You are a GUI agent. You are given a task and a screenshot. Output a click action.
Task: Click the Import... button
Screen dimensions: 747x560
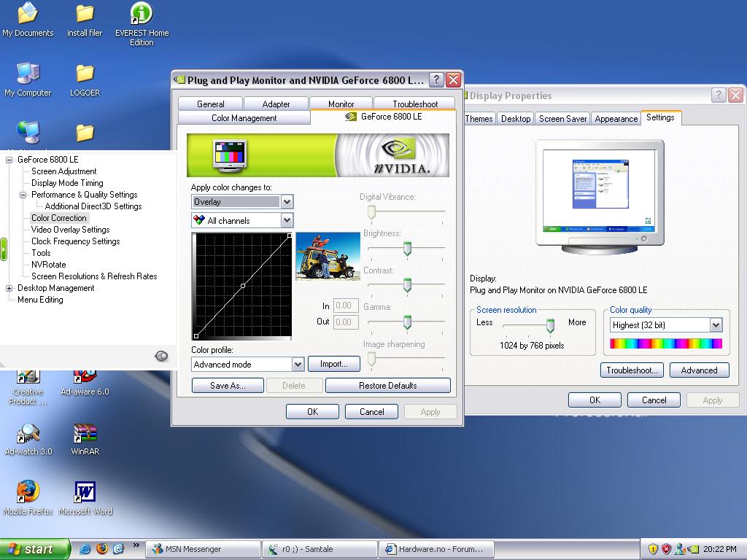pyautogui.click(x=334, y=364)
